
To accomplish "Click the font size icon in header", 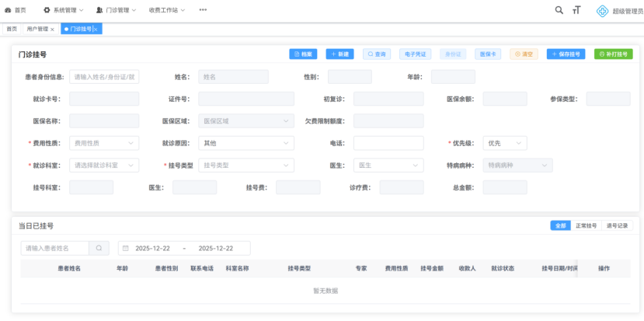I will tap(576, 10).
